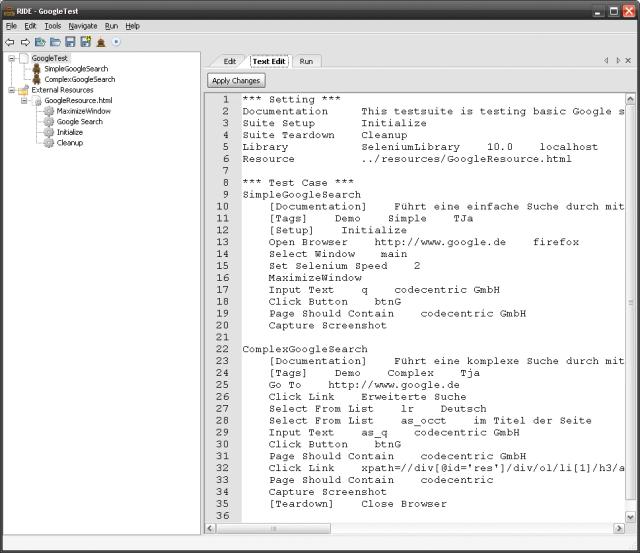The image size is (640, 553).
Task: Click the Open Directory folder icon
Action: 55,42
